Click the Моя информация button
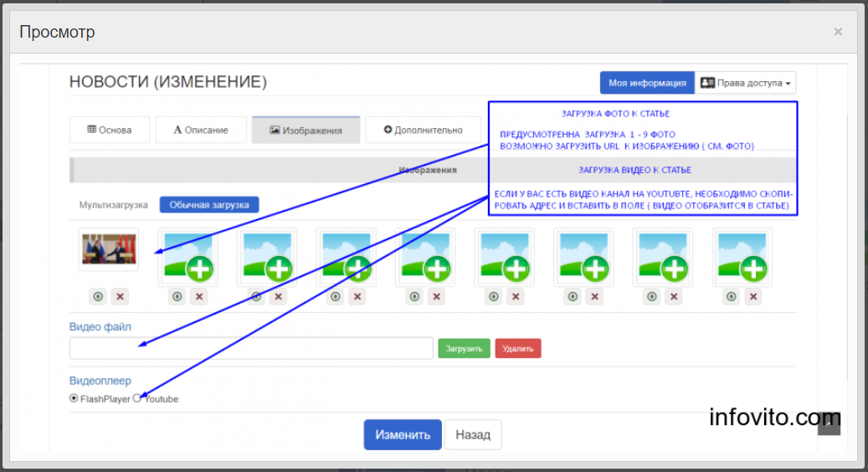The image size is (868, 472). pyautogui.click(x=647, y=83)
